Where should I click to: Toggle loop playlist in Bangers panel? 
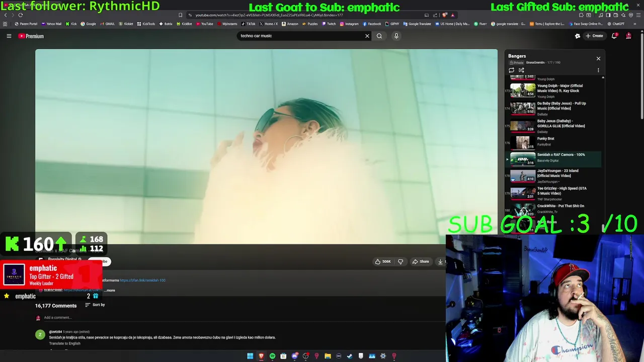coord(512,70)
